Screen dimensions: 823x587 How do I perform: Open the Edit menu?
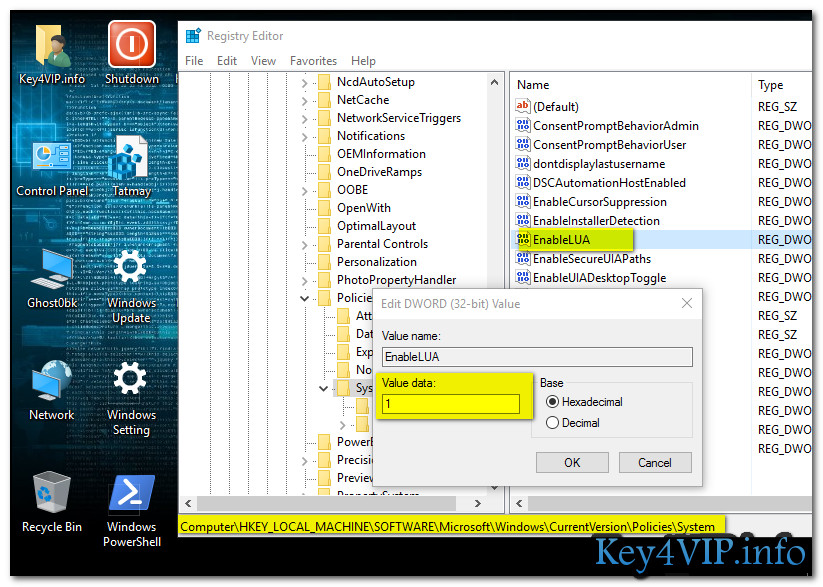tap(227, 61)
